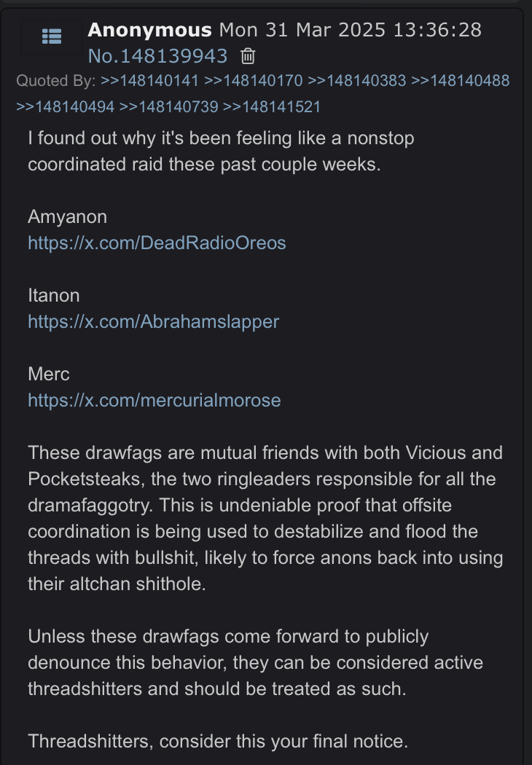Click the trash delete icon
Viewport: 532px width, 765px height.
click(x=248, y=56)
